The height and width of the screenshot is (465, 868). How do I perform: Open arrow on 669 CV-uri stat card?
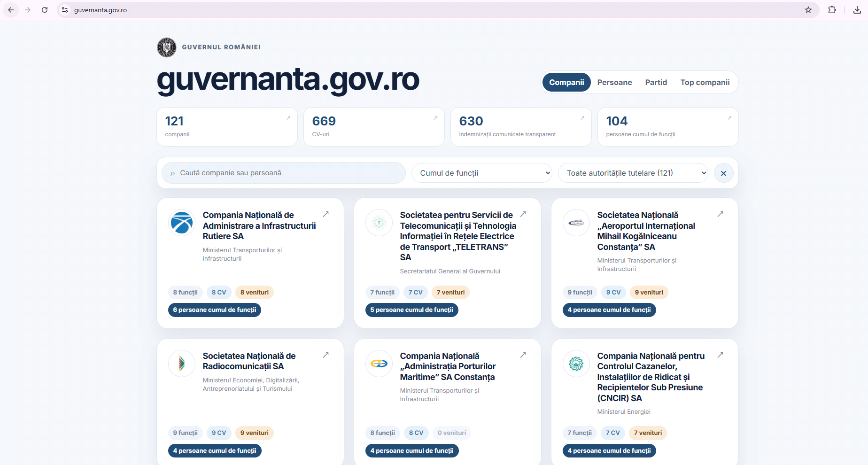coord(435,118)
